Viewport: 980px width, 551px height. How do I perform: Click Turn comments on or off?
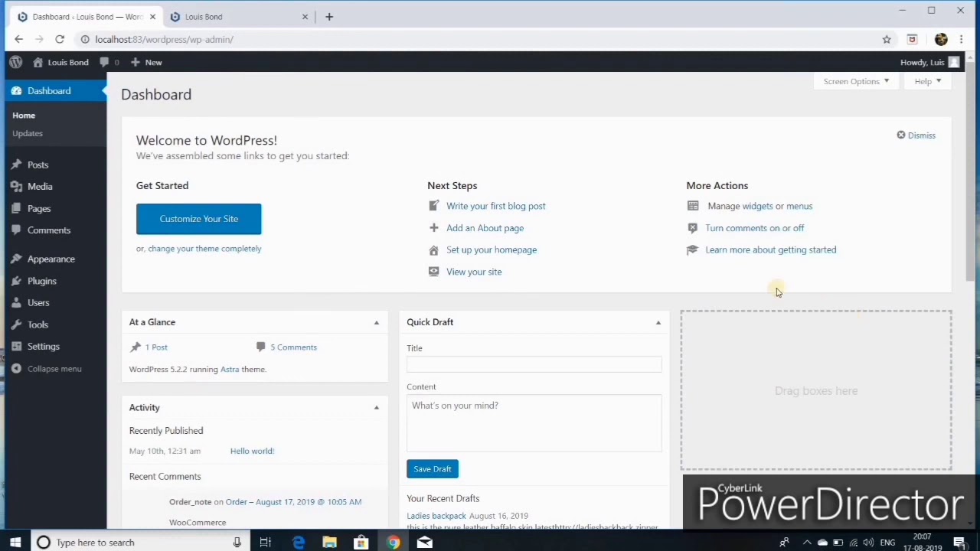click(755, 228)
